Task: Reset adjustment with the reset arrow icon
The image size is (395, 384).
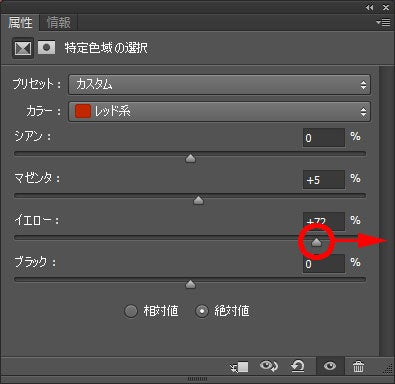Action: point(298,366)
